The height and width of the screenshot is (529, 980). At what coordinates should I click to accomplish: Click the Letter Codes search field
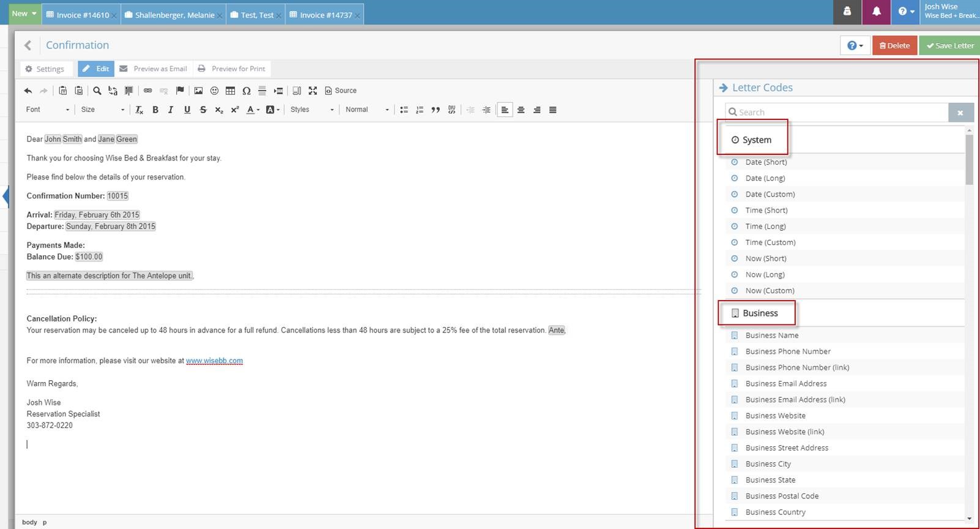pos(838,112)
